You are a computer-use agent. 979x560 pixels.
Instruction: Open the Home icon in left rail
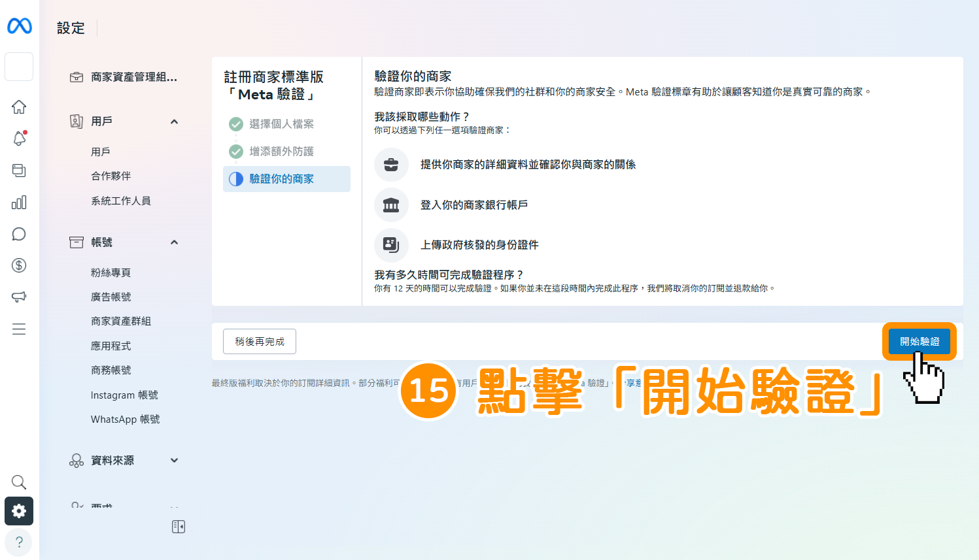(x=19, y=107)
